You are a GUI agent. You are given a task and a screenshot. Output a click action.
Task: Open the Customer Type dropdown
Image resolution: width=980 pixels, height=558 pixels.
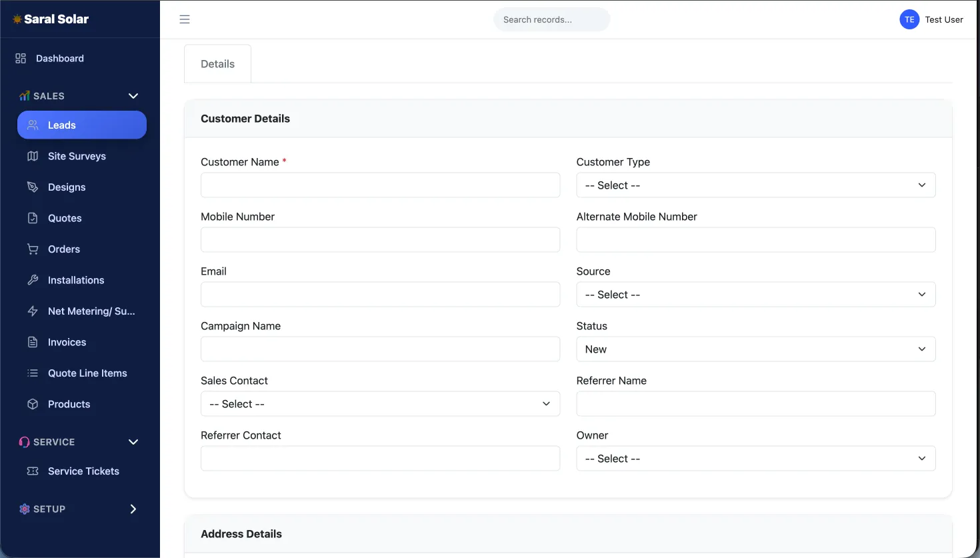755,185
